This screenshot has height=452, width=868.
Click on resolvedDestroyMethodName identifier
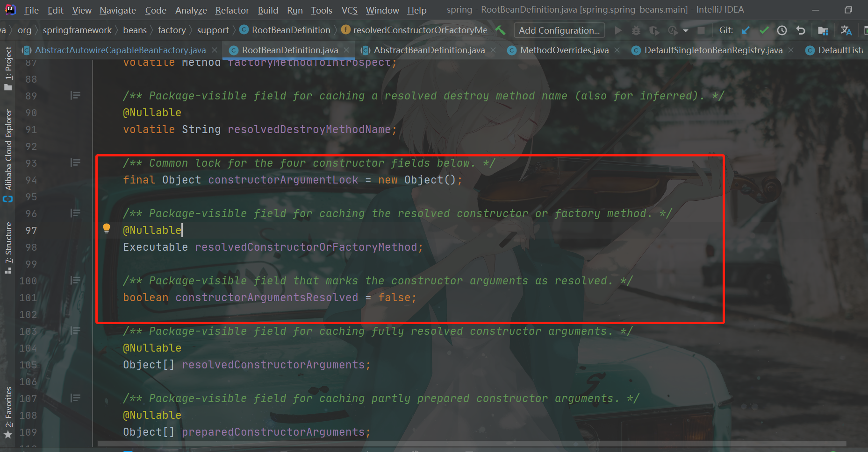[309, 129]
